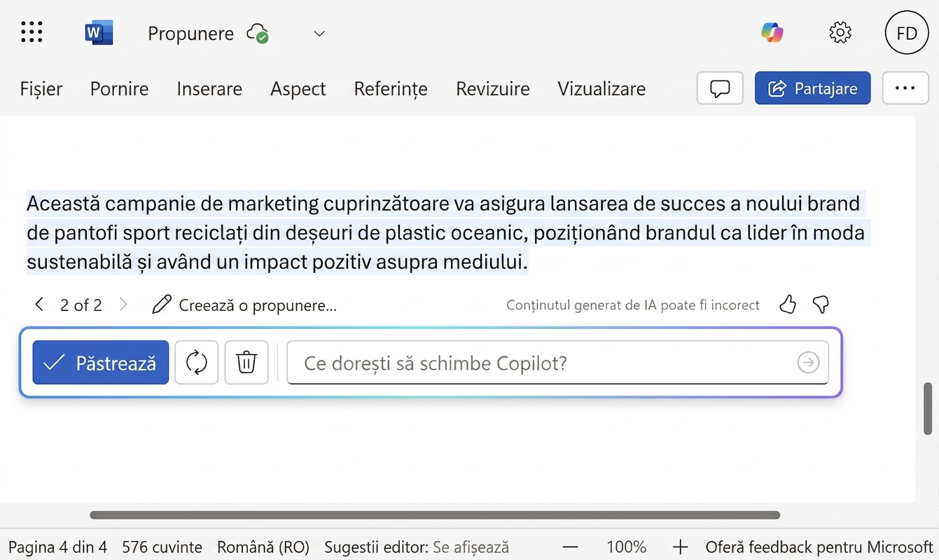Open the Copilot icon in header

pos(772,32)
